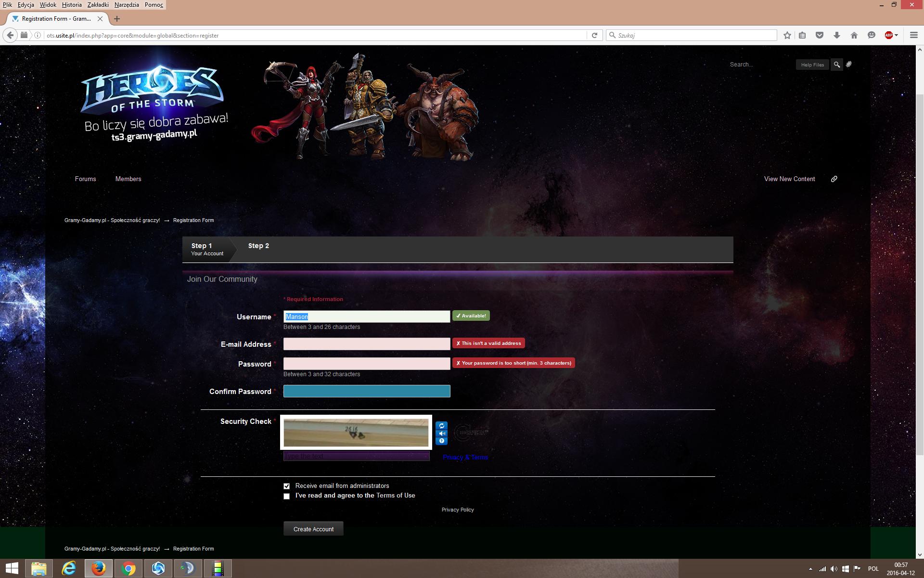The height and width of the screenshot is (578, 924).
Task: Click the E-mail Address input field
Action: point(367,344)
